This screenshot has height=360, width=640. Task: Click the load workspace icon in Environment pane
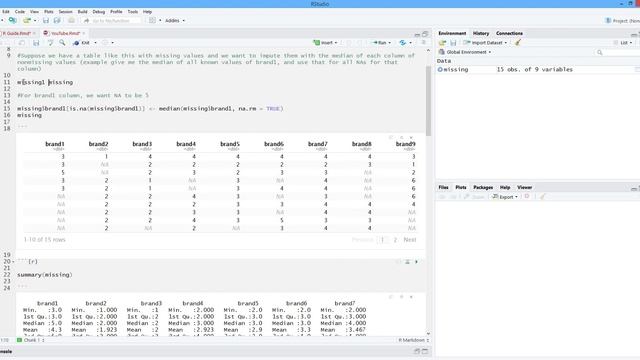pyautogui.click(x=442, y=42)
